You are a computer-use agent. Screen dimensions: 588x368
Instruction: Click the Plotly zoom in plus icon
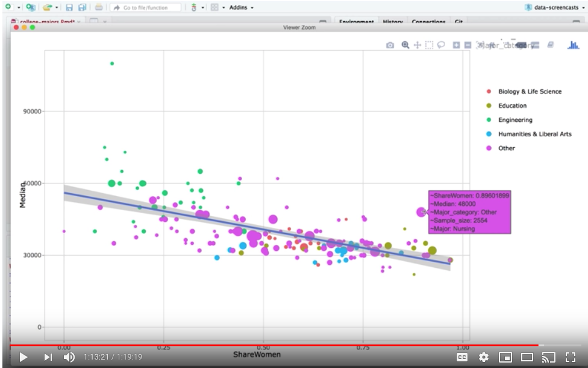coord(456,45)
